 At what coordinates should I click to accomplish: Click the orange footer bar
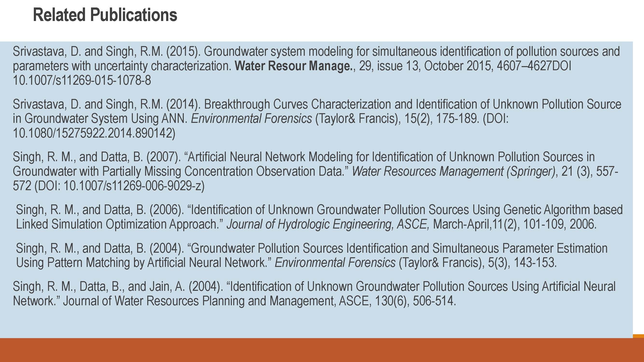(322, 350)
